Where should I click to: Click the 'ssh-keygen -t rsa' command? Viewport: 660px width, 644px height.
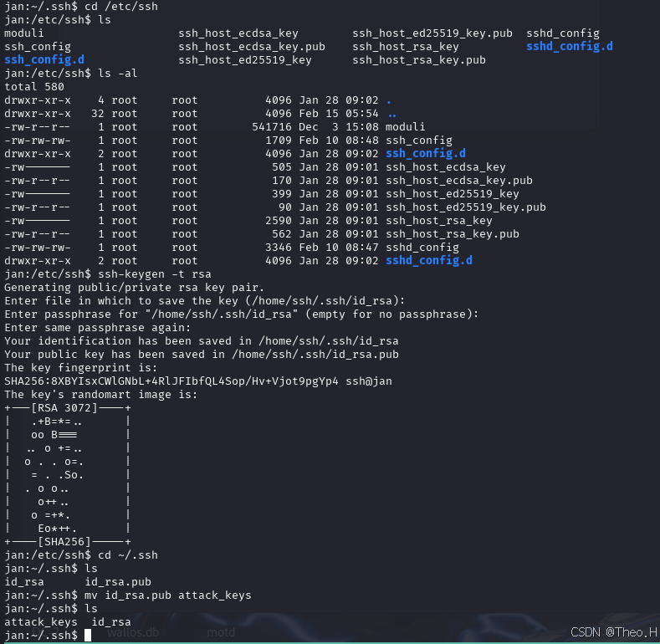[x=155, y=274]
